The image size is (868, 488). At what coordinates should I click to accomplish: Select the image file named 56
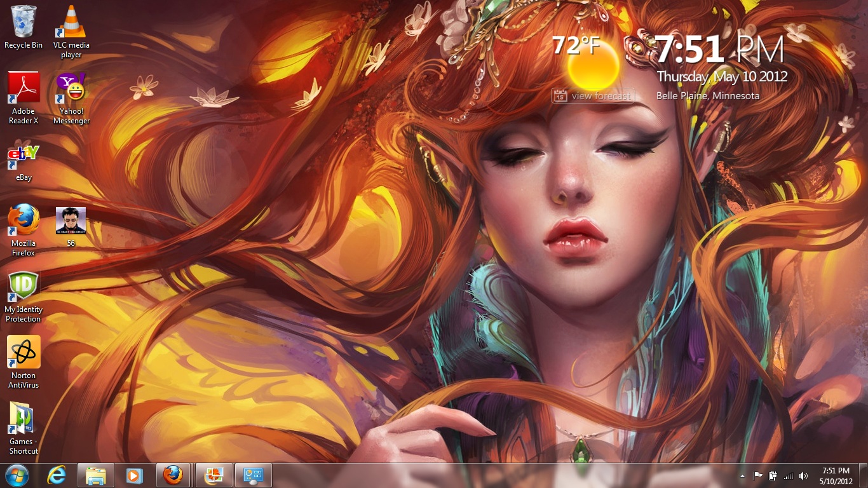coord(71,221)
